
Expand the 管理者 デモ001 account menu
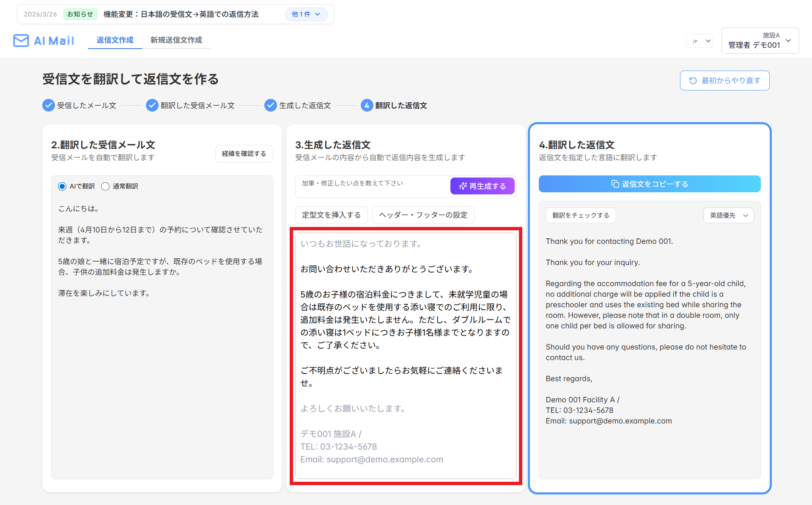(760, 41)
